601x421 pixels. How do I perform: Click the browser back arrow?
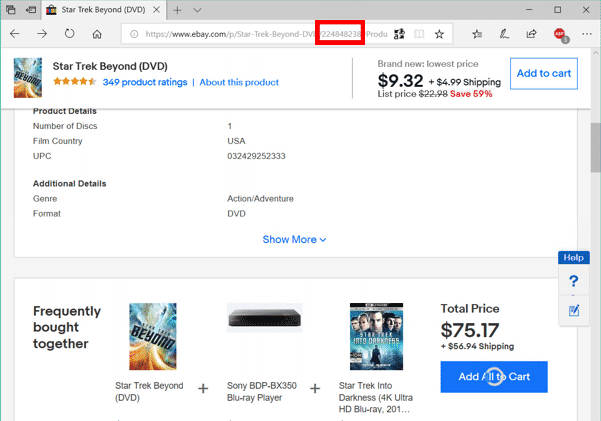pos(15,33)
